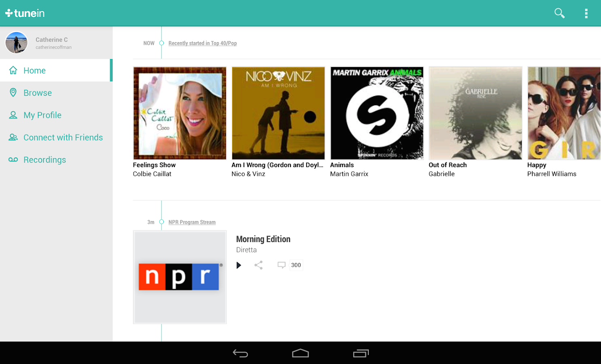601x364 pixels.
Task: Click the 3m timeline label
Action: tap(151, 222)
